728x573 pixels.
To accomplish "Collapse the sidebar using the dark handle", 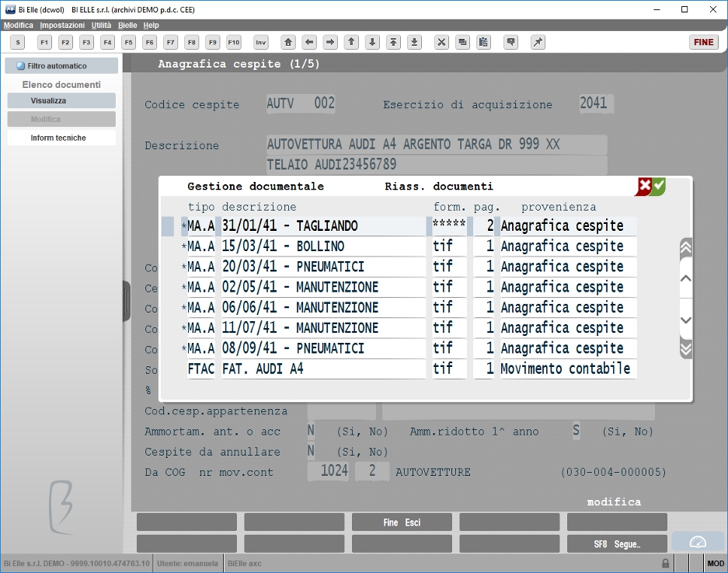I will [127, 301].
